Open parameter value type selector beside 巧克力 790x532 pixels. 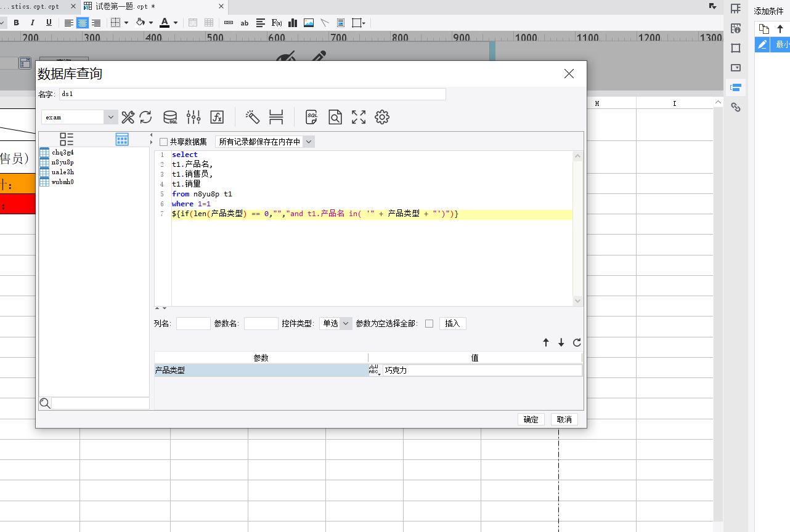pos(374,370)
